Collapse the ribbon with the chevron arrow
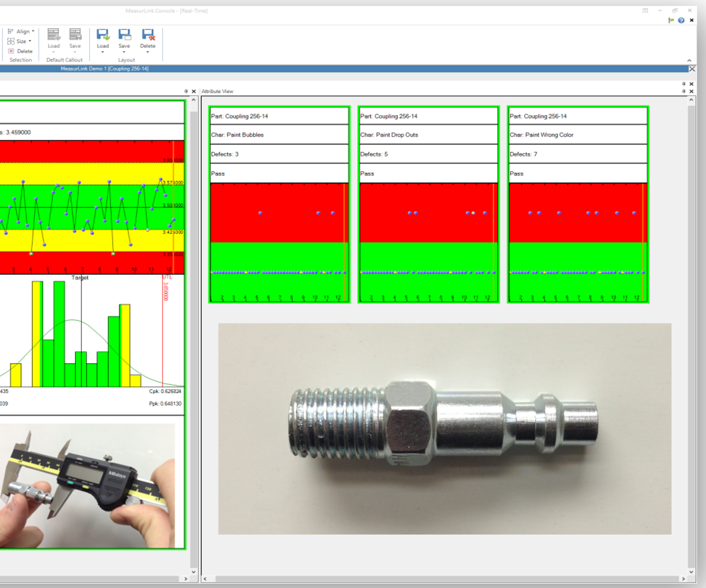The image size is (706, 588). point(688,59)
